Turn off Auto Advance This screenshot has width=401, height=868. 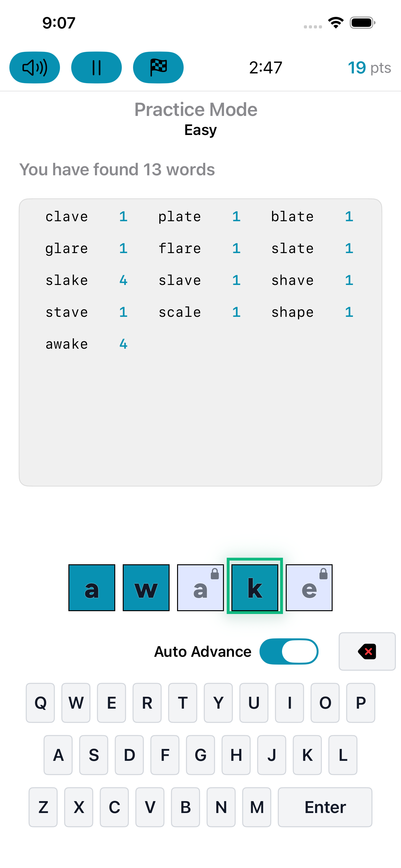[x=289, y=651]
